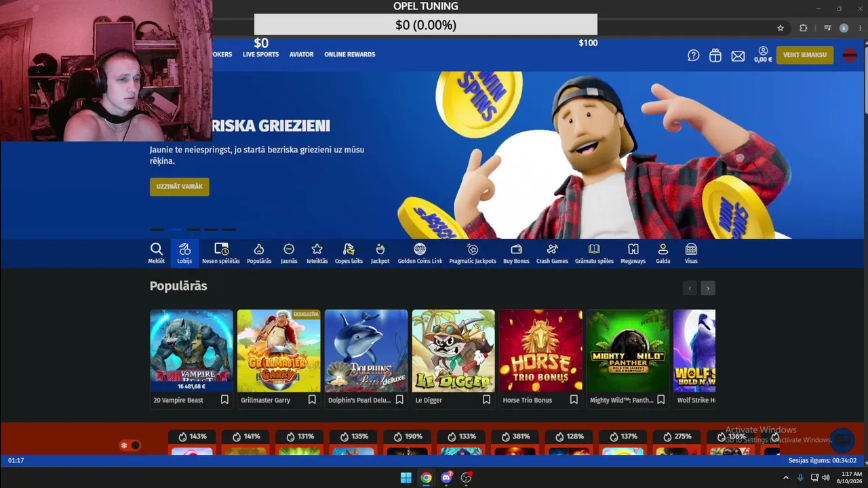Open the Chrome extensions puzzle icon

coord(804,28)
